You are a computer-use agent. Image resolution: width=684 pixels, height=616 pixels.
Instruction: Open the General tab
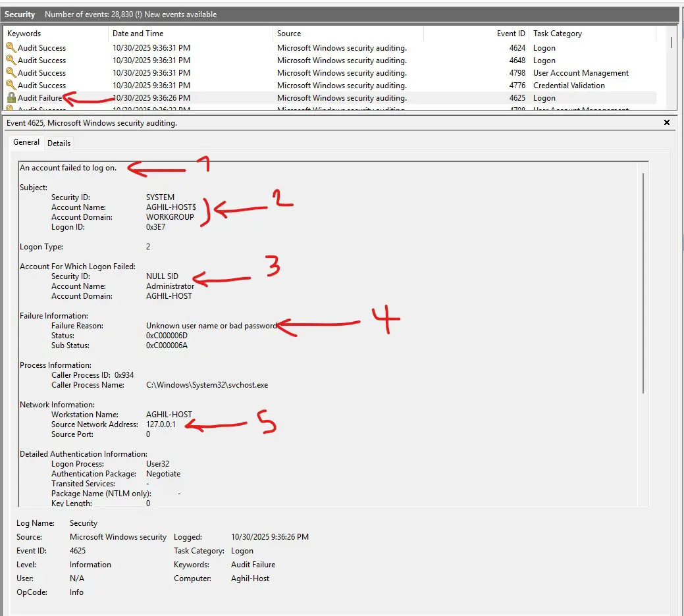click(x=26, y=142)
